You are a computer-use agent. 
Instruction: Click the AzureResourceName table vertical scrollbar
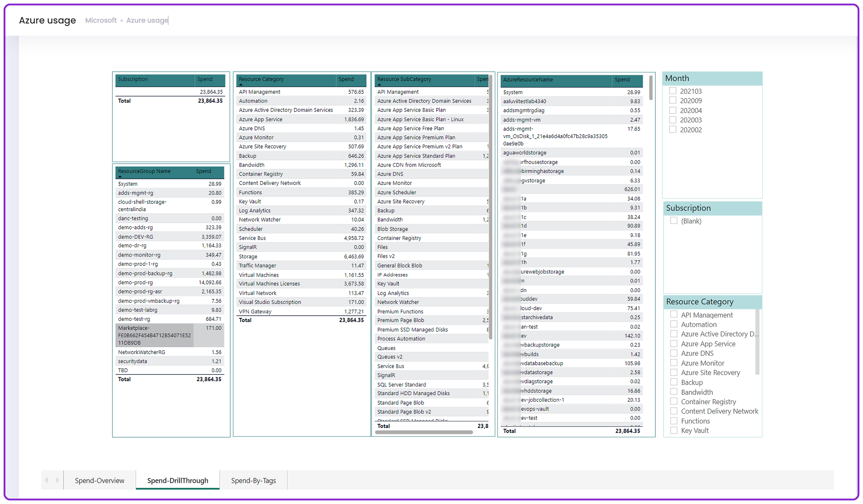pyautogui.click(x=651, y=88)
